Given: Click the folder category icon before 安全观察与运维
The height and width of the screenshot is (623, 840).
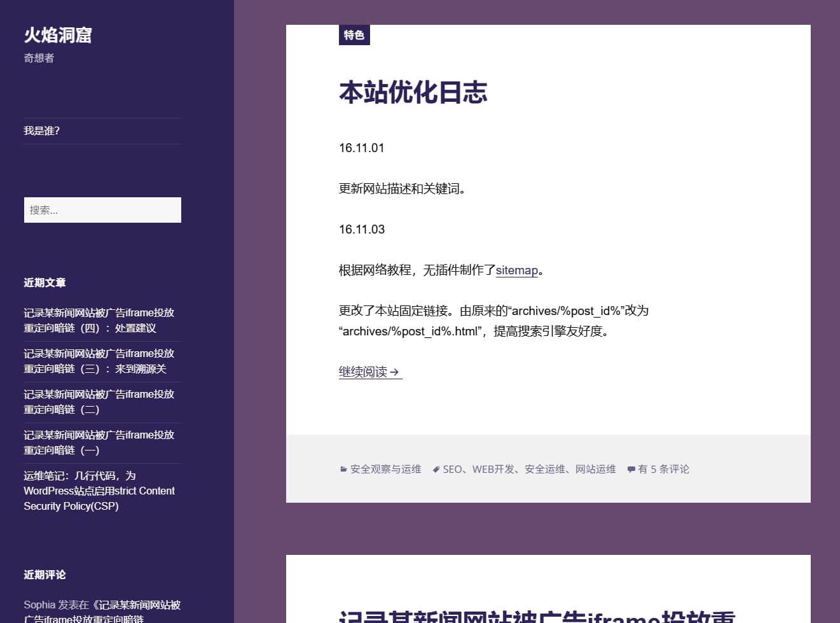Looking at the screenshot, I should point(342,469).
